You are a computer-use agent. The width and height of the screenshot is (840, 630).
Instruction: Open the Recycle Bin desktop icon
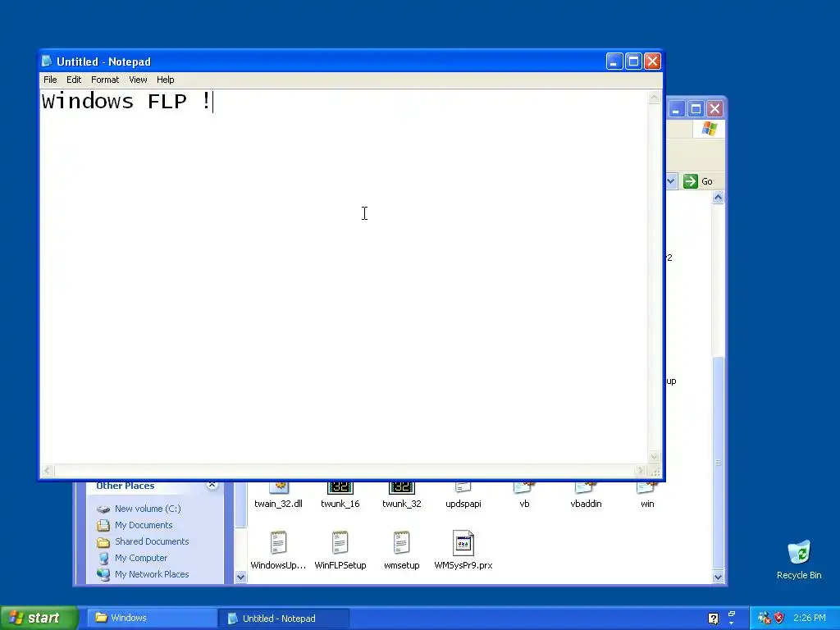[x=799, y=560]
